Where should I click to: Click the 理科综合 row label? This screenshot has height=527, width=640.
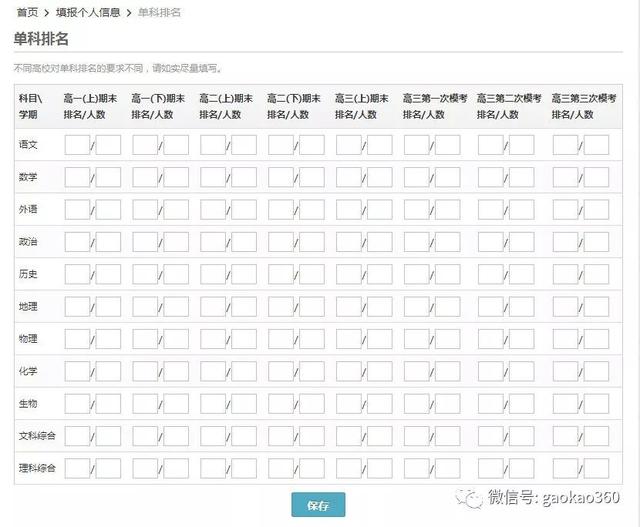pyautogui.click(x=37, y=468)
